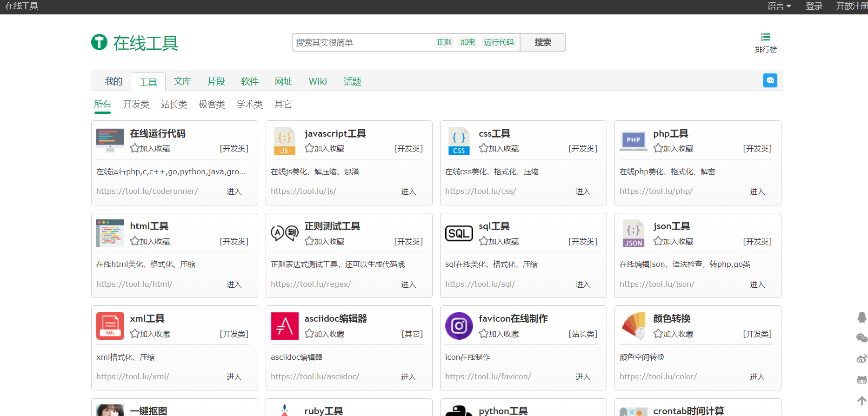868x416 pixels.
Task: Switch to the 网址 tab
Action: pos(283,81)
